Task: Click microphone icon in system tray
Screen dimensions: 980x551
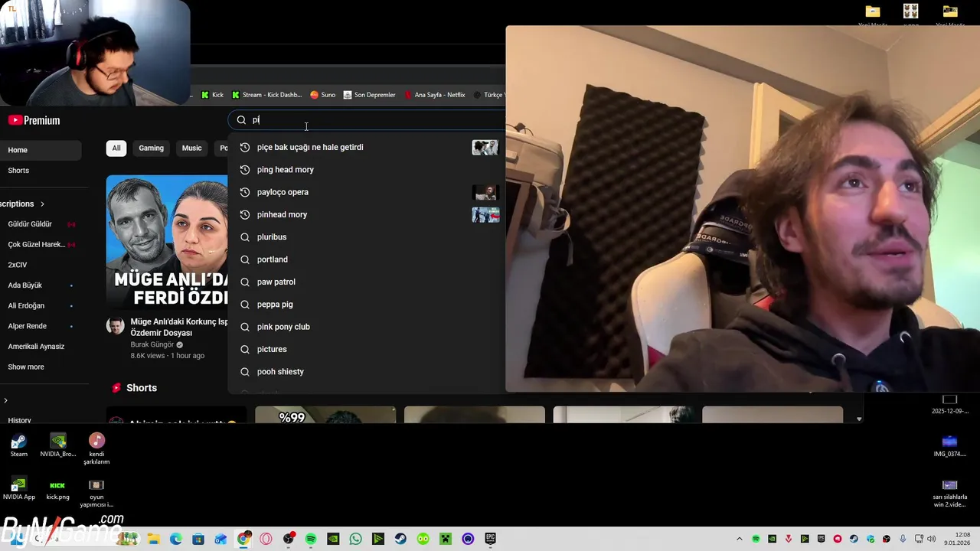Action: tap(903, 539)
